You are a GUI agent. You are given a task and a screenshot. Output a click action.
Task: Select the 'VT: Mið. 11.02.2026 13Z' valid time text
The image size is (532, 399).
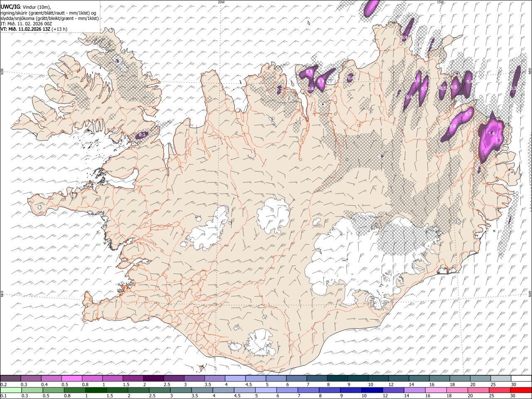25,29
